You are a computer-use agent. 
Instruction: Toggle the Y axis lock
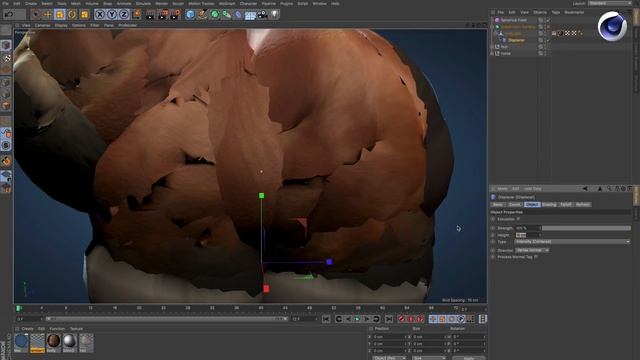(x=112, y=15)
